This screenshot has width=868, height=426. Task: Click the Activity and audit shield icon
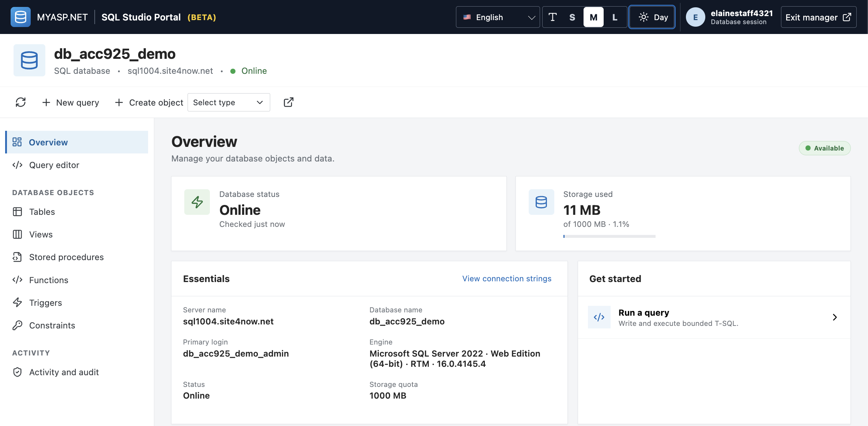point(17,372)
